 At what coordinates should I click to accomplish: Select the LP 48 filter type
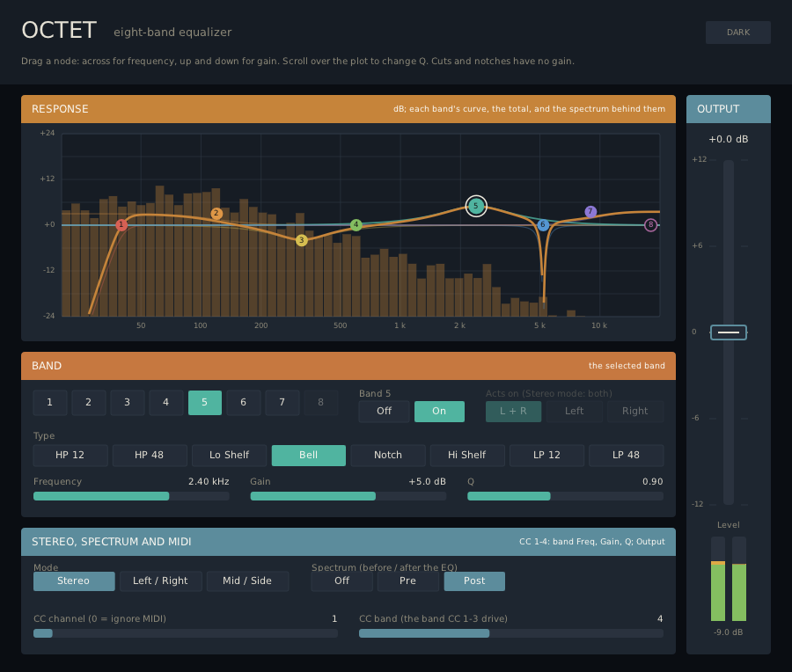[x=627, y=455]
